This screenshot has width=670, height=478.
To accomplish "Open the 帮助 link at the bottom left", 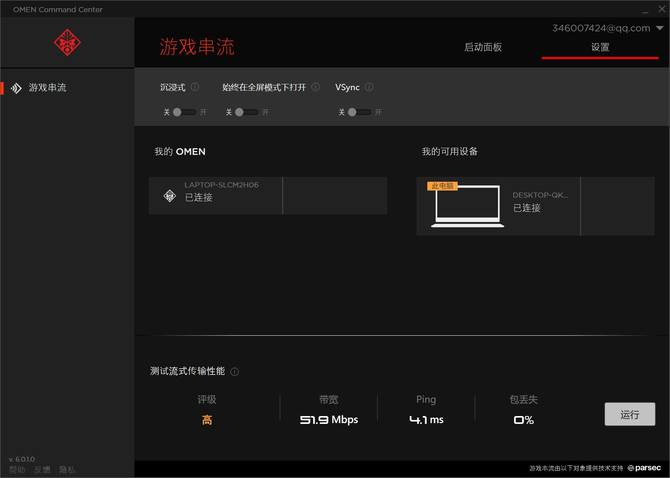I will tap(17, 469).
